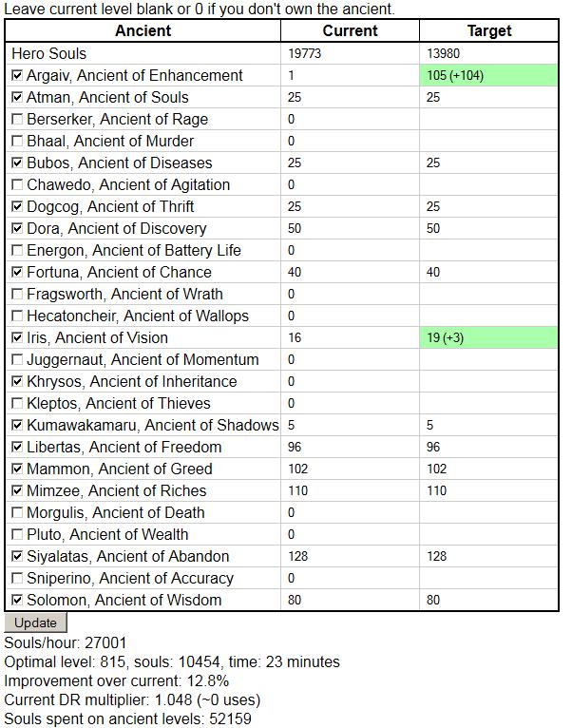Check the Energon, Ancient of Battery Life box
The width and height of the screenshot is (572, 728).
[17, 250]
